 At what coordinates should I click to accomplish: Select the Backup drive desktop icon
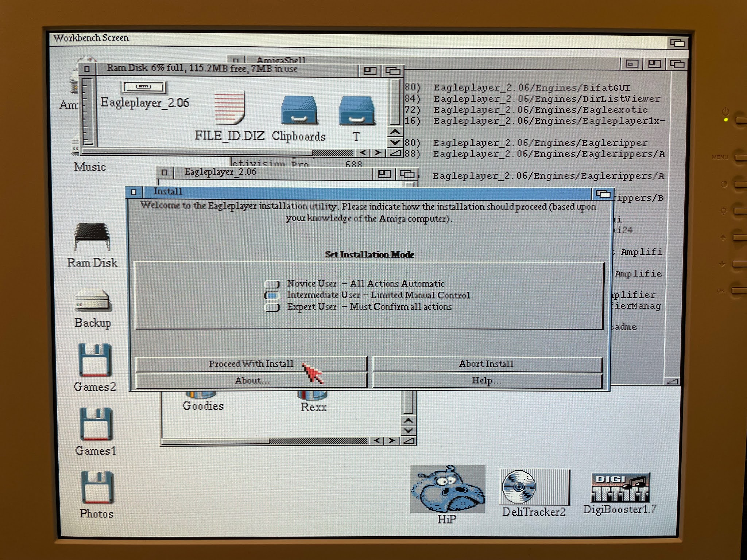point(93,309)
